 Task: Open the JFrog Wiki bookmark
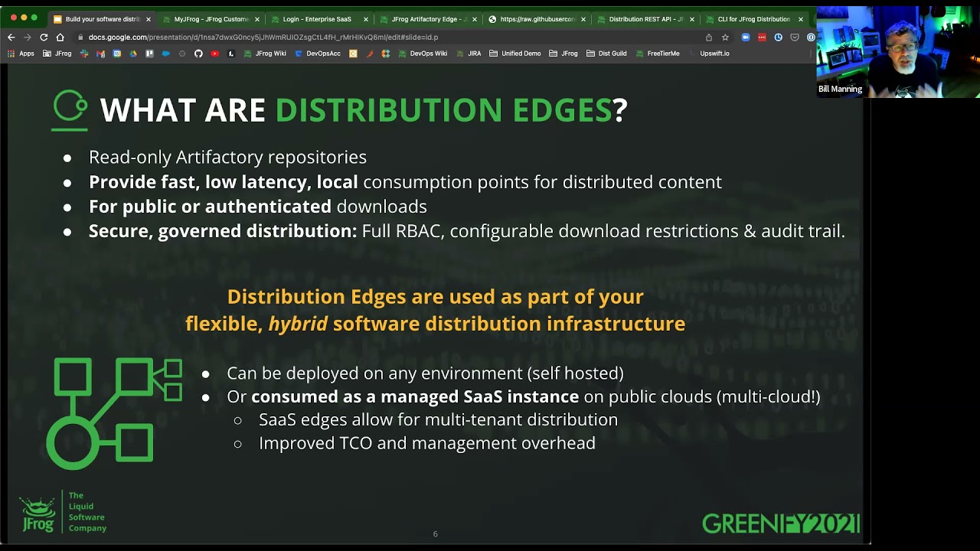tap(265, 54)
